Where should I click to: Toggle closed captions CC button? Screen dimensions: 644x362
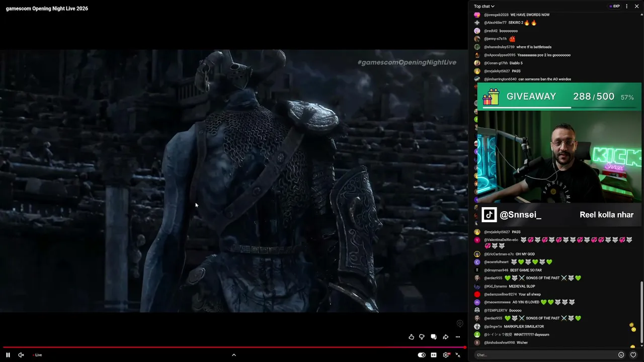[x=434, y=355]
